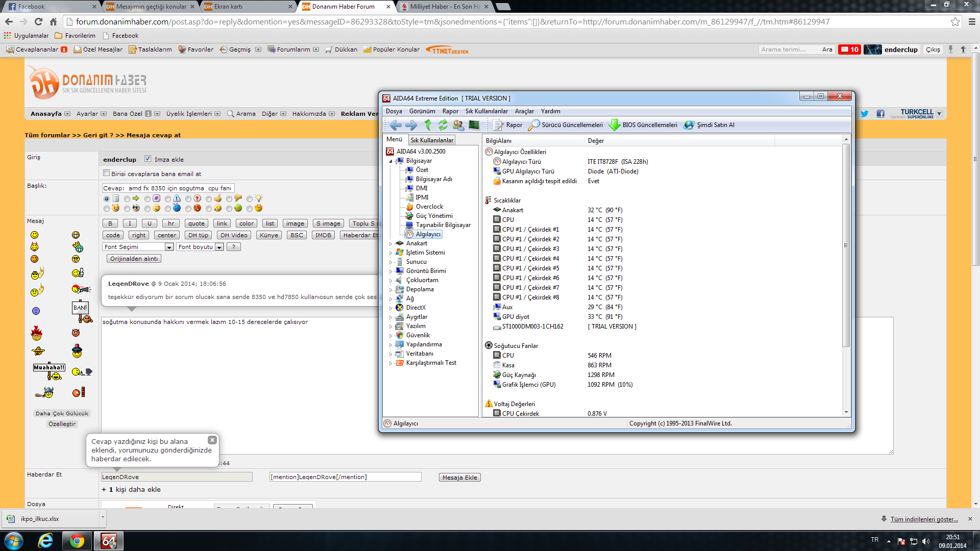Open the Chrome menu hamburger icon
Screen dimensions: 980x551
tap(971, 21)
